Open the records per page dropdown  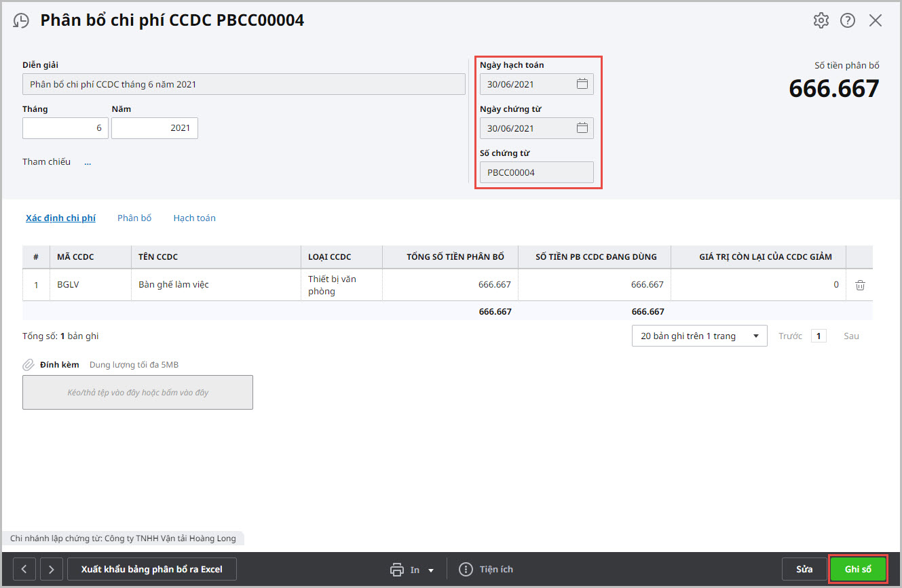[x=699, y=336]
